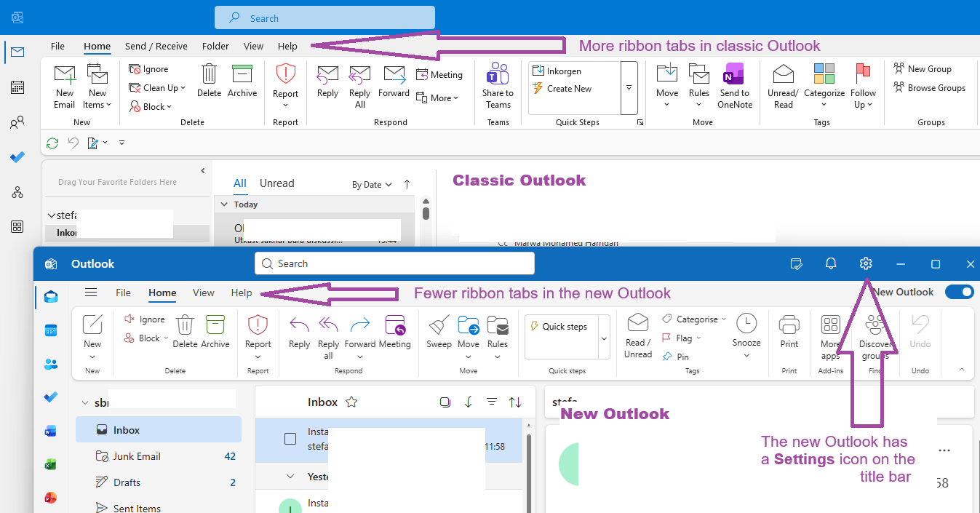
Task: Select Create New quick step
Action: tap(562, 89)
